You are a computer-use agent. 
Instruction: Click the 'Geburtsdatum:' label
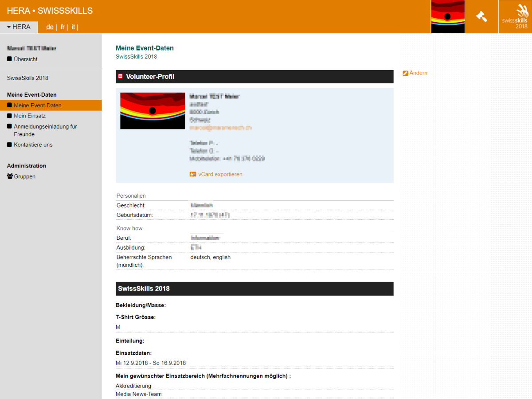[135, 215]
